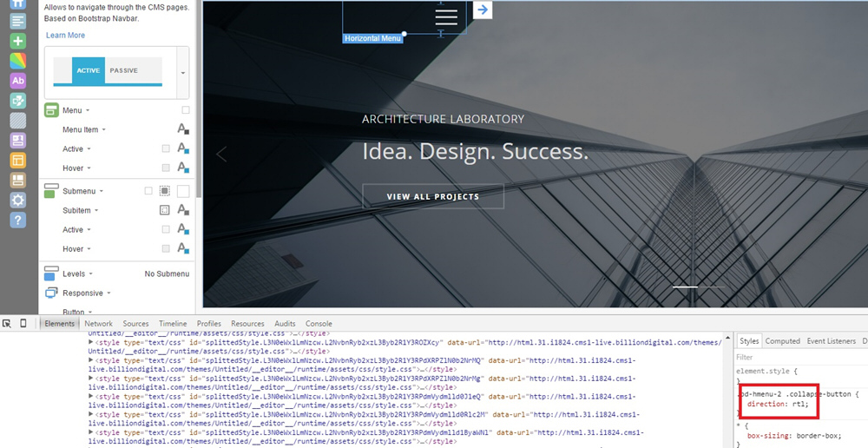Open the rainbow color palette icon
Screen dimensions: 868x448
(17, 61)
